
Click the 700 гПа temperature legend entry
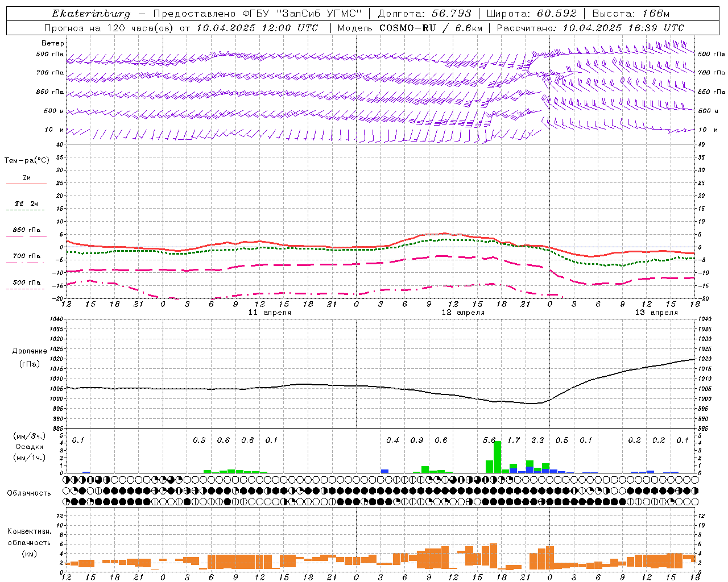point(26,257)
